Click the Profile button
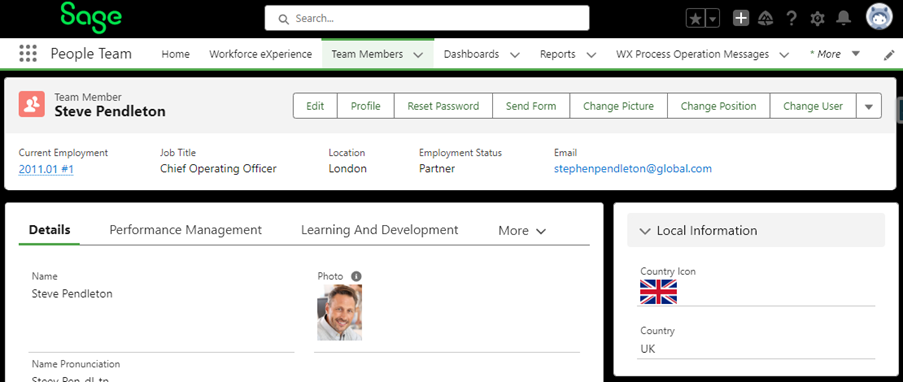903x382 pixels. coord(366,106)
